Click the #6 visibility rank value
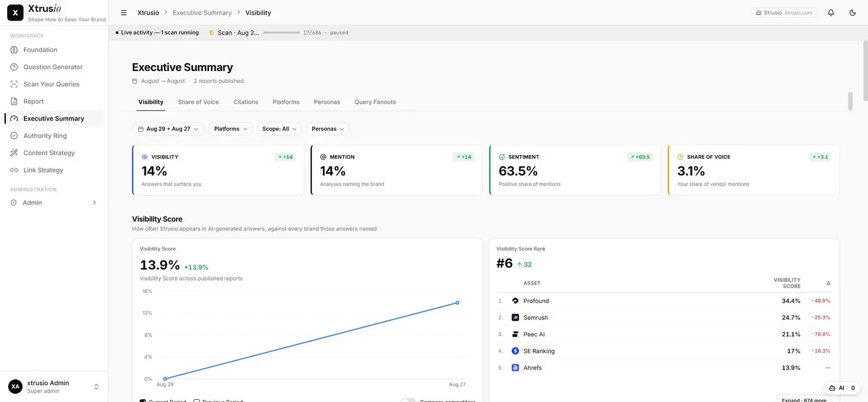Screen dimensions: 868x402 coord(505,264)
